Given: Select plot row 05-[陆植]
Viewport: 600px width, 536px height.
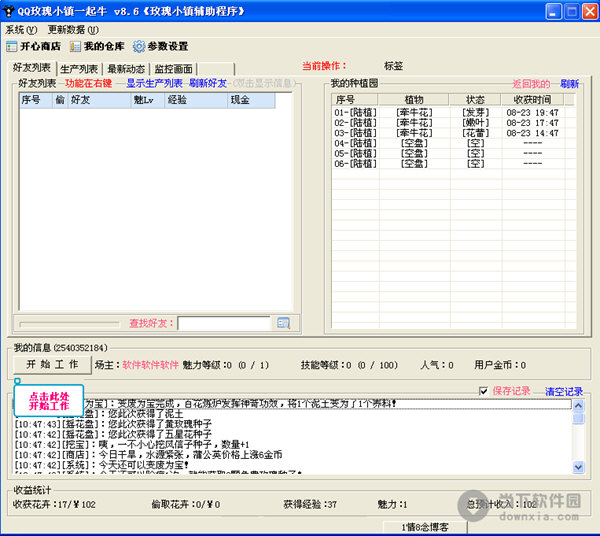Looking at the screenshot, I should click(453, 153).
